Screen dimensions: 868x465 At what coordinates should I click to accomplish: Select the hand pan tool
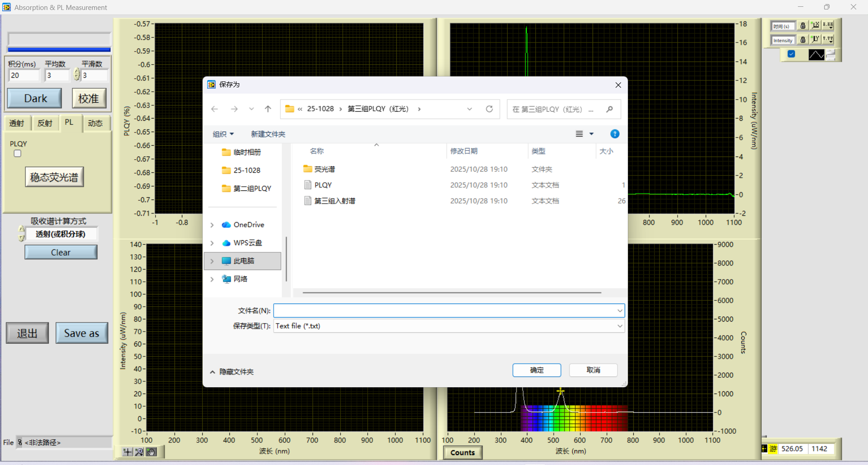(152, 452)
